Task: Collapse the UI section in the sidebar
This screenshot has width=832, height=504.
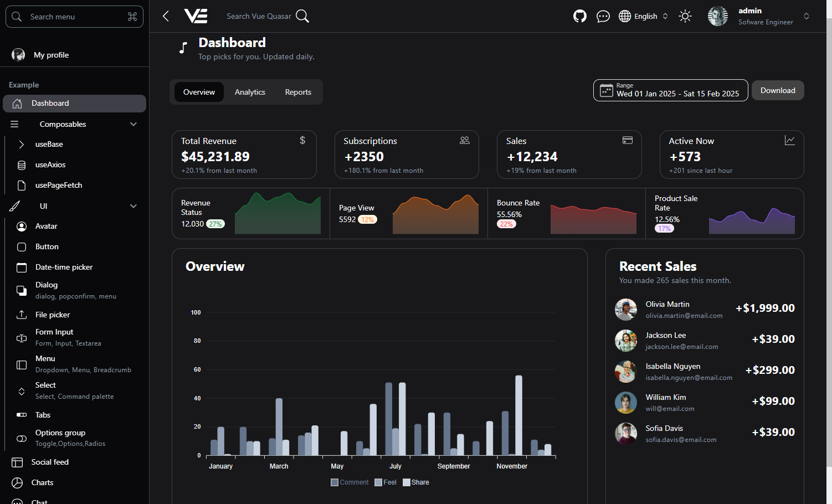Action: [133, 205]
